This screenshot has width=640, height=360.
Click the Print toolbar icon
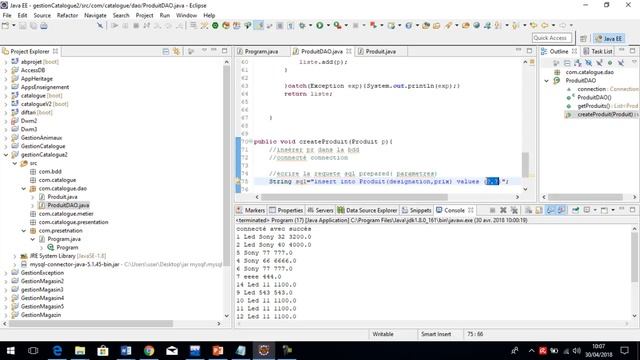(44, 26)
